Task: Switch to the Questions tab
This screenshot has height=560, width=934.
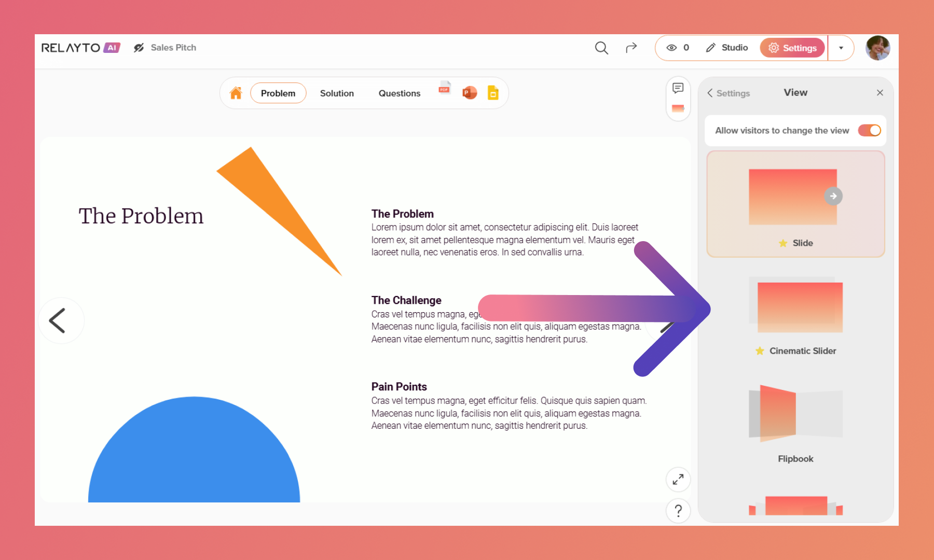Action: 399,93
